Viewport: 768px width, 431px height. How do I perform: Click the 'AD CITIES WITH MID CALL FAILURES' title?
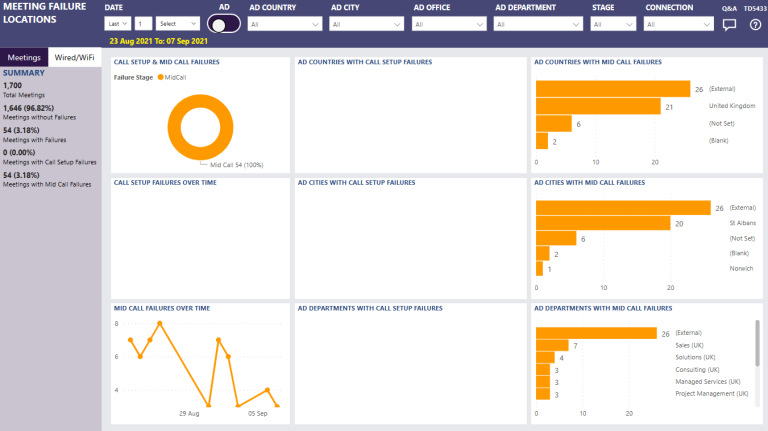click(589, 183)
